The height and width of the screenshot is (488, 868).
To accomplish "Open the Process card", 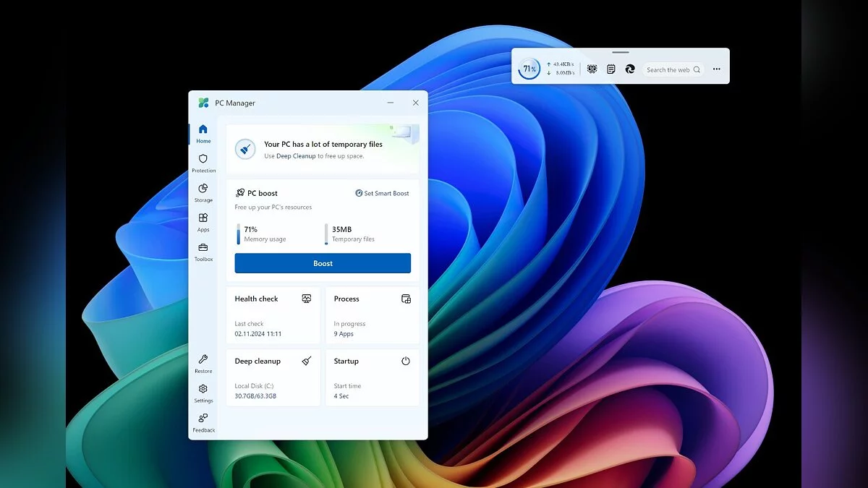I will 373,315.
